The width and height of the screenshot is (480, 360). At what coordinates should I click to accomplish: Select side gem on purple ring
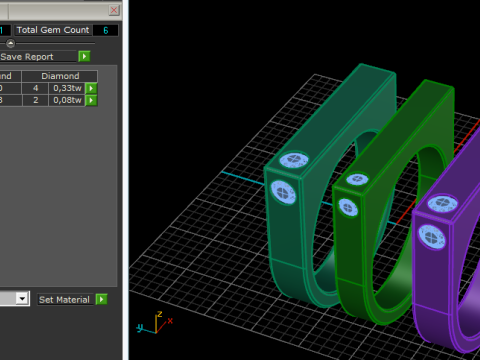point(432,237)
